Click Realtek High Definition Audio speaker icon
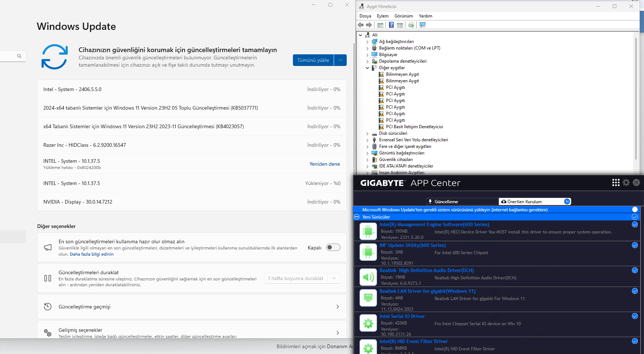This screenshot has height=354, width=644. [368, 277]
